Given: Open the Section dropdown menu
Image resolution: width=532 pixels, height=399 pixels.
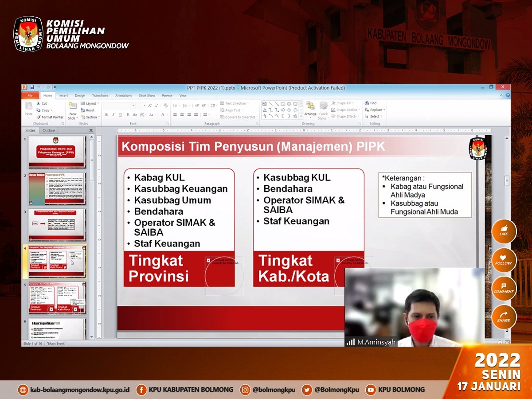Looking at the screenshot, I should 91,117.
